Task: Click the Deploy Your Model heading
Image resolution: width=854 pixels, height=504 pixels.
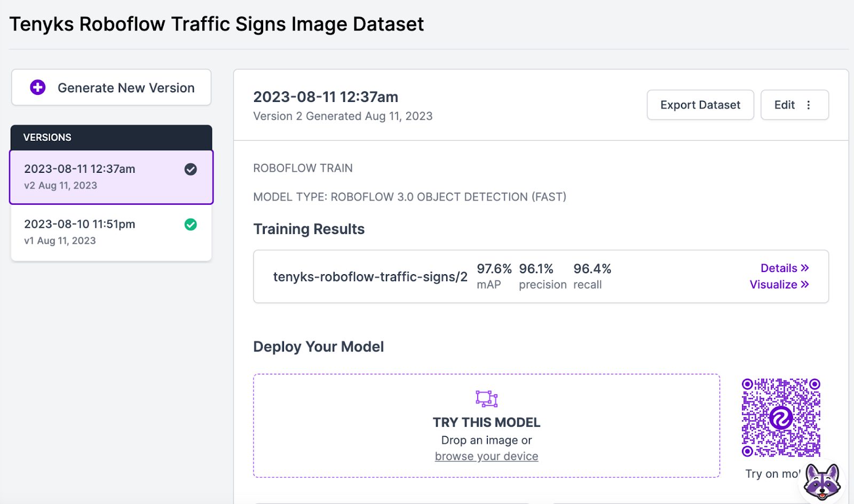Action: 319,347
